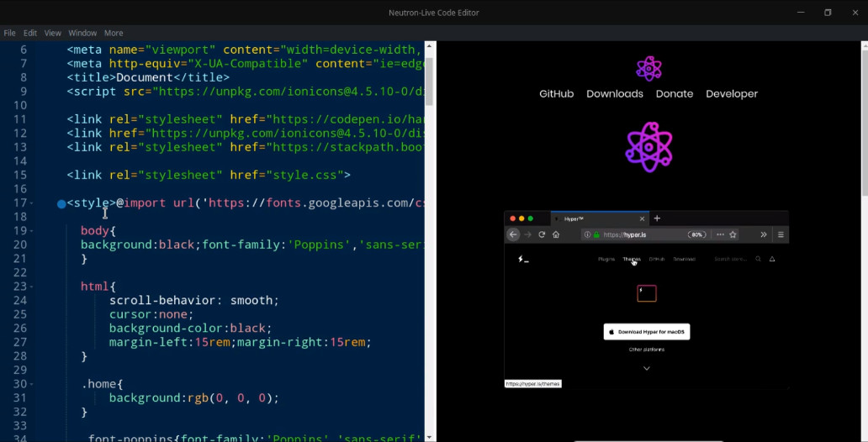868x442 pixels.
Task: Click the hamburger menu in the pictured browser
Action: (781, 234)
